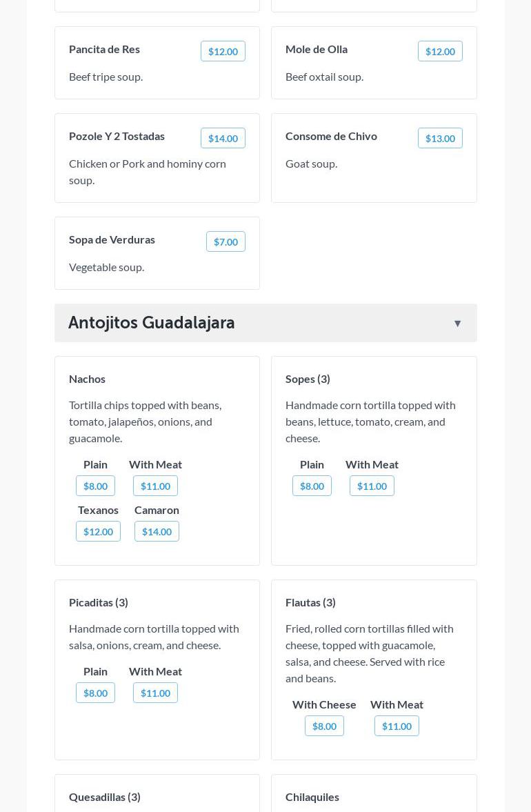Choose Nachos Plain $8.00 option
This screenshot has height=812, width=531.
click(x=95, y=486)
